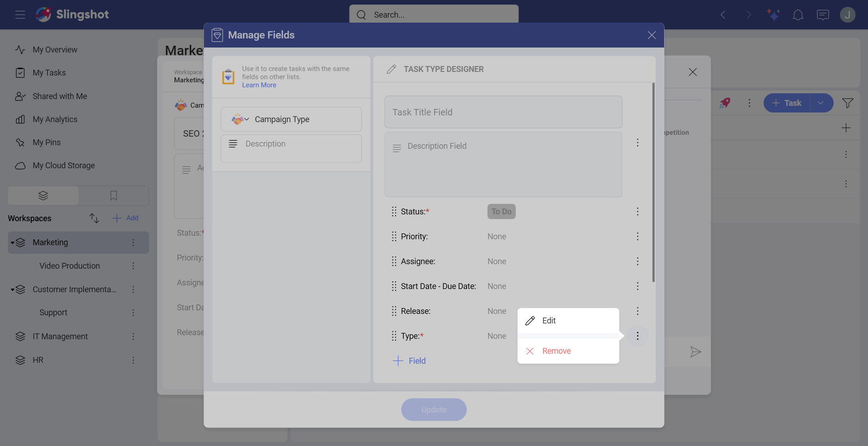The height and width of the screenshot is (446, 868).
Task: Open the filter funnel icon
Action: (848, 103)
